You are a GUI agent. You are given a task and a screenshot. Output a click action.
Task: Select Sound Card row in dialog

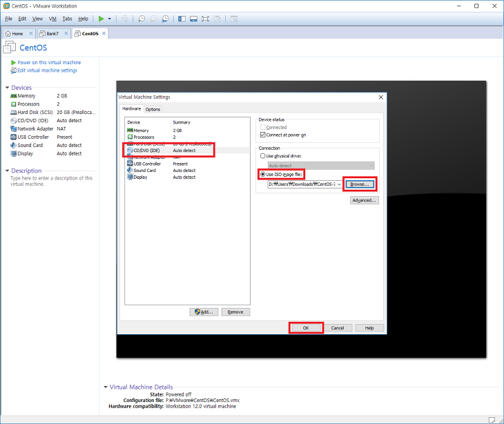click(x=187, y=171)
